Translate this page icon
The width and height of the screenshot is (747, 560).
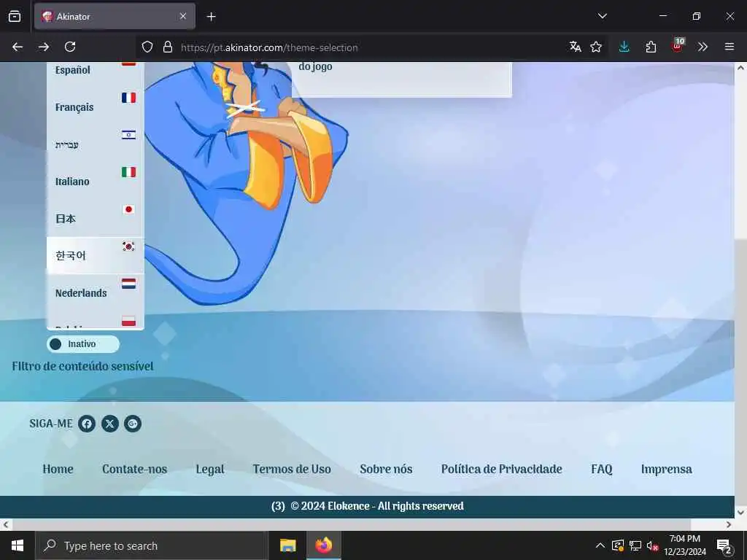(575, 47)
